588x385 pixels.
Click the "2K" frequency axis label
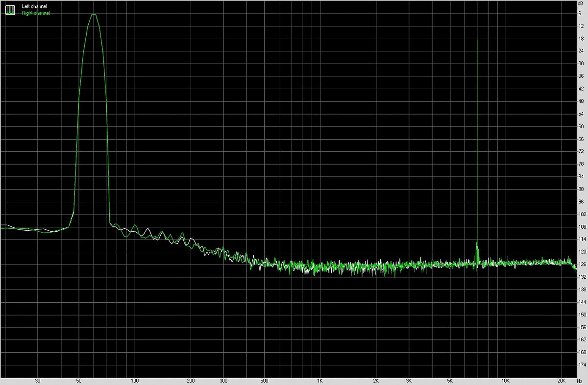[x=376, y=381]
